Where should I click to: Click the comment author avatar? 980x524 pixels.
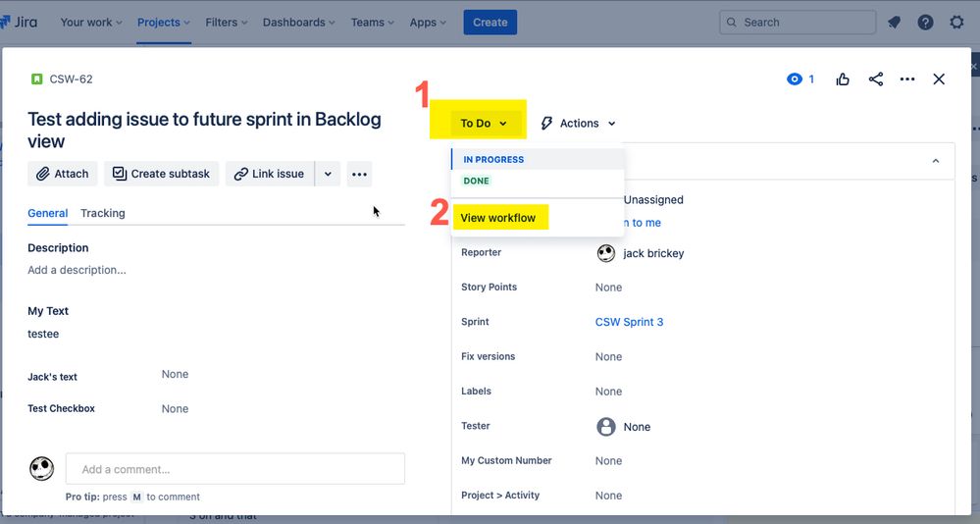tap(42, 468)
